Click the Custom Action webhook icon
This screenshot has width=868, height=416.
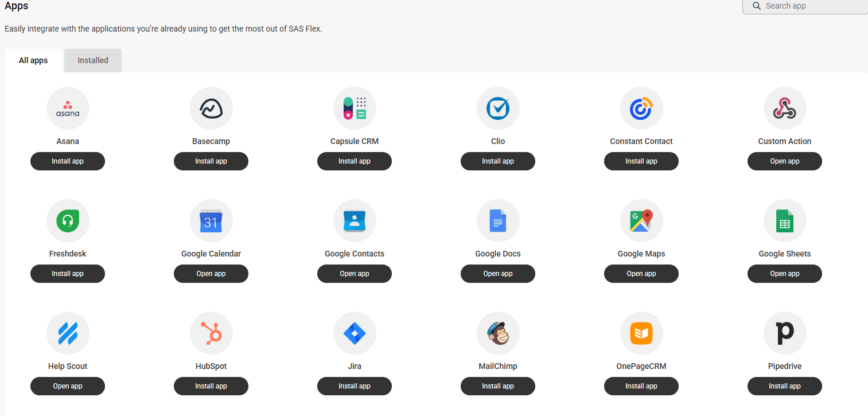pos(785,108)
